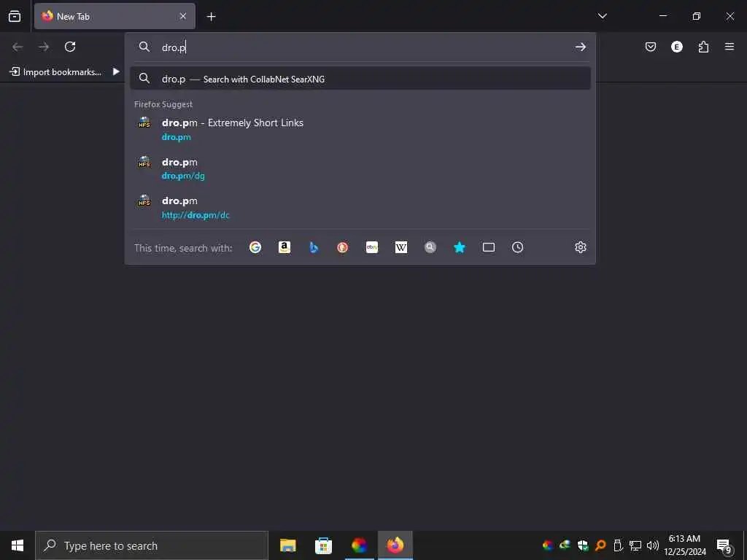Open the notification center icon

(724, 546)
